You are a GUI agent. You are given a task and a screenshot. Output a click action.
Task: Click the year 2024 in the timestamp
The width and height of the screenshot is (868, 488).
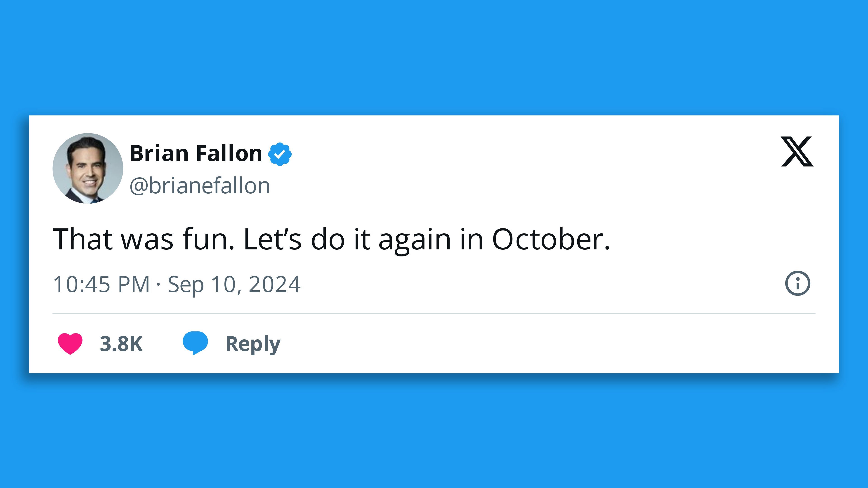point(274,284)
